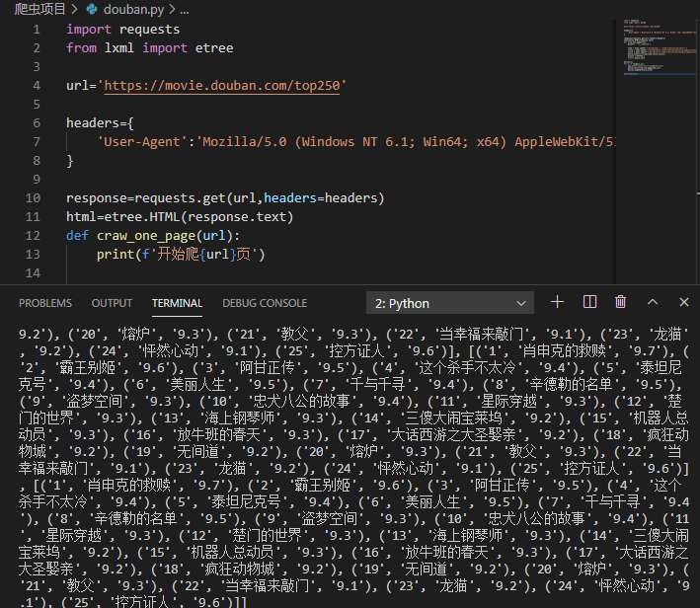
Task: Open the DEBUG CONSOLE tab
Action: [x=265, y=303]
